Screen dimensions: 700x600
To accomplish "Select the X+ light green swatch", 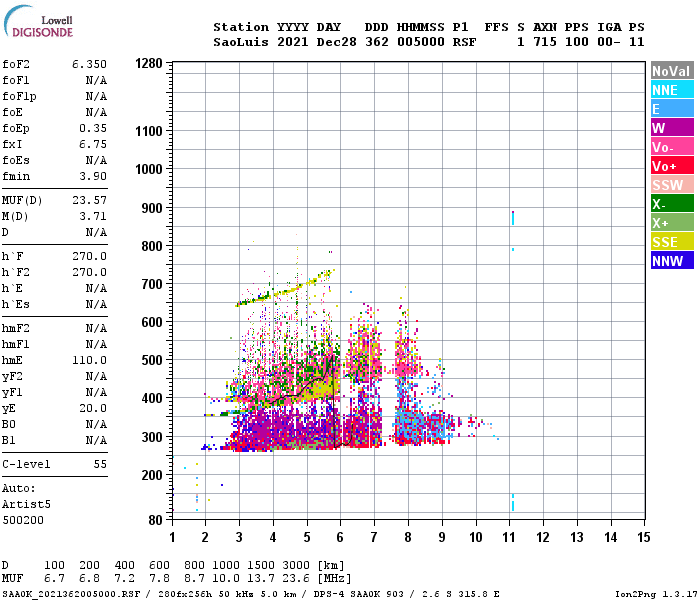I will (x=672, y=223).
